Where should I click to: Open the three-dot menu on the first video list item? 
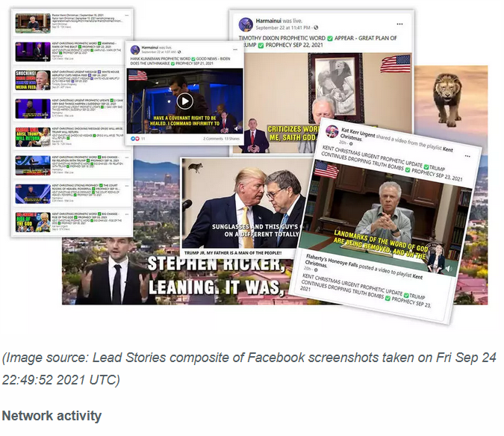[127, 16]
